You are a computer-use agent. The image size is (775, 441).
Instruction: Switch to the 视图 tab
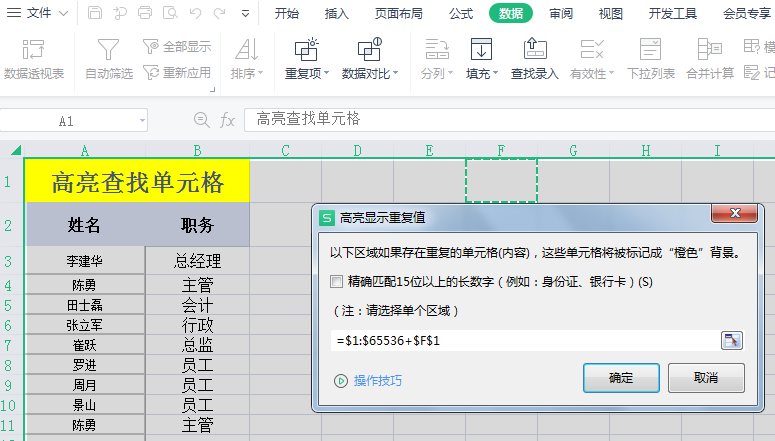610,13
